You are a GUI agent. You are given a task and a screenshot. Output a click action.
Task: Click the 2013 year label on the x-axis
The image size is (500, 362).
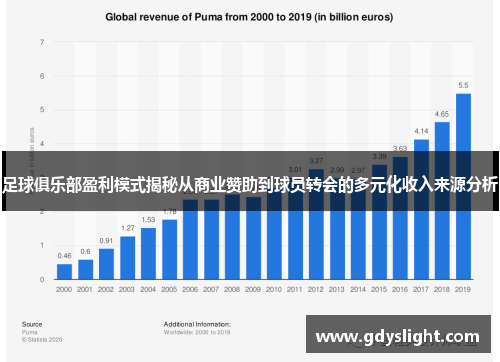(x=337, y=289)
